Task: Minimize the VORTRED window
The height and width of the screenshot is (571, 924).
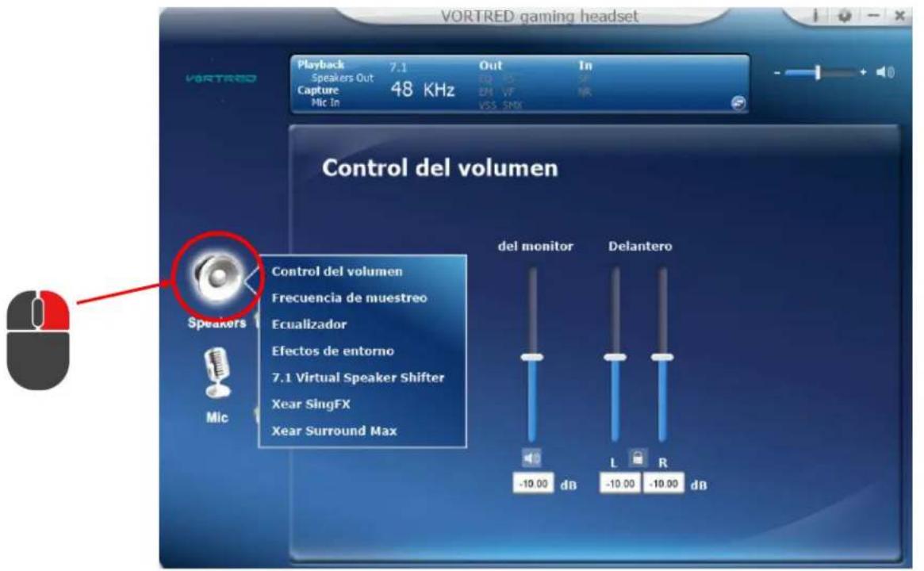Action: [874, 15]
